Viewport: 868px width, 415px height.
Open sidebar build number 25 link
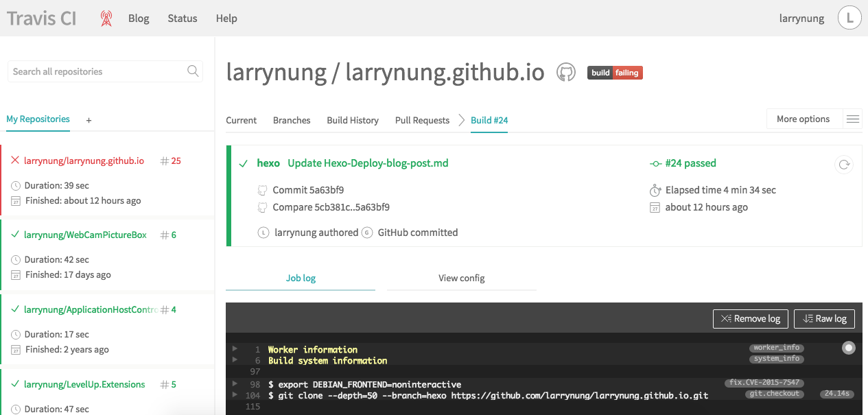tap(170, 161)
